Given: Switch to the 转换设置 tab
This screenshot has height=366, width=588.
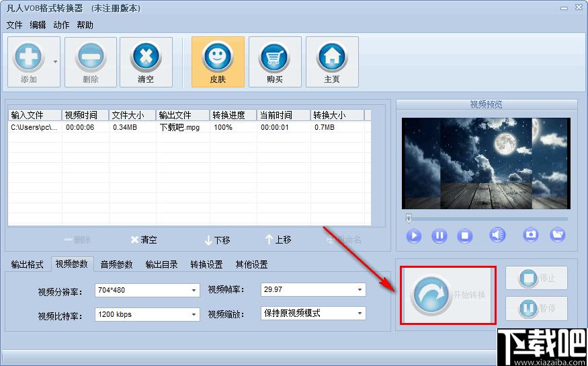Looking at the screenshot, I should (x=206, y=264).
